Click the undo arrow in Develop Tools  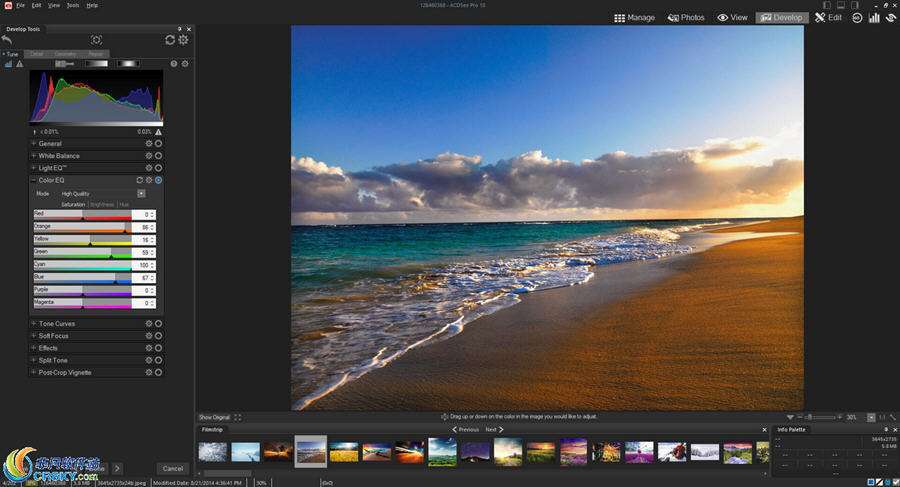point(8,39)
